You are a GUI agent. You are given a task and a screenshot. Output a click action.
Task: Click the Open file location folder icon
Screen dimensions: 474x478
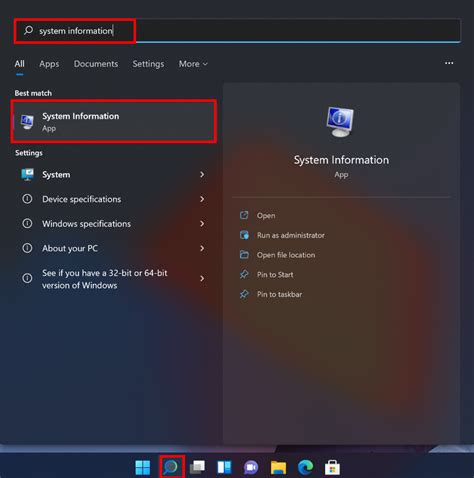(244, 255)
